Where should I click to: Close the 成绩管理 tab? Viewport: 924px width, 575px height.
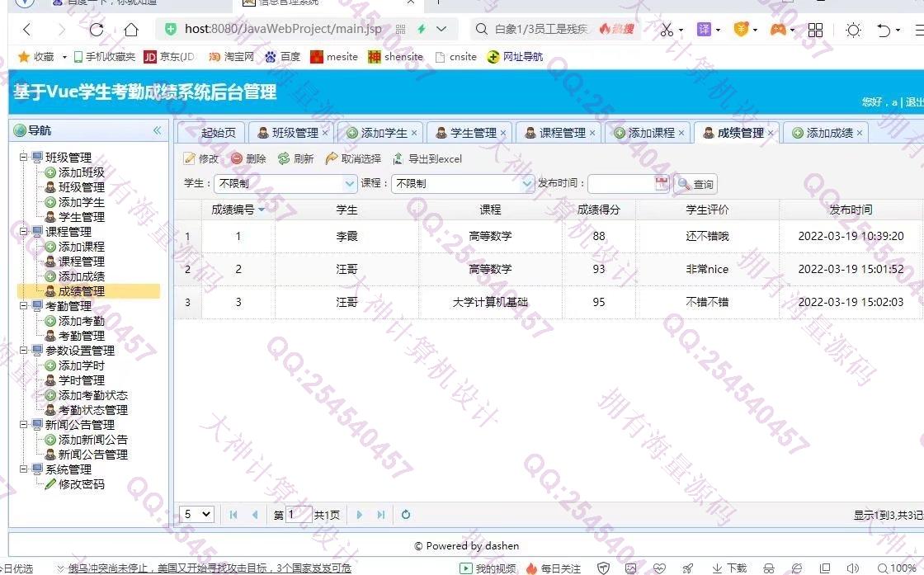(771, 133)
